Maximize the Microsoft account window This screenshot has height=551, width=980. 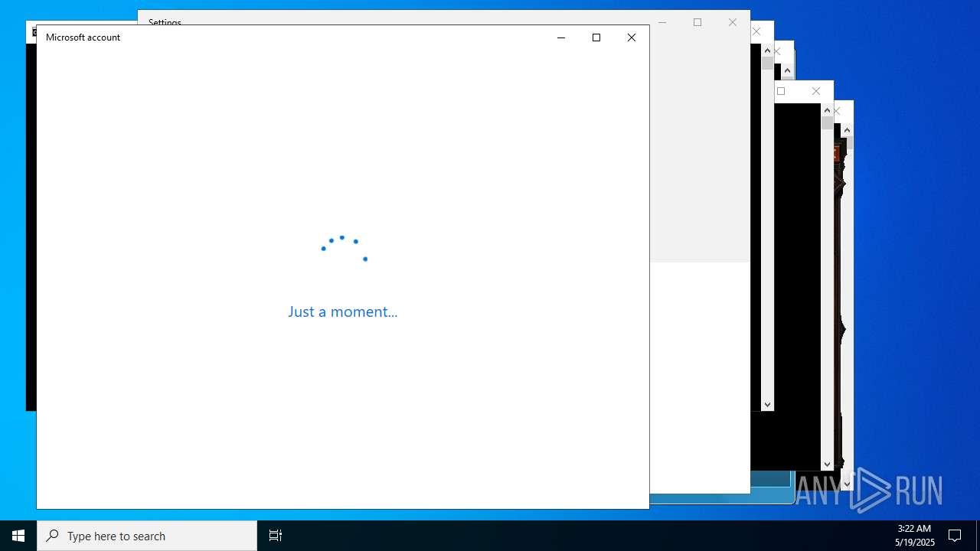(x=596, y=37)
